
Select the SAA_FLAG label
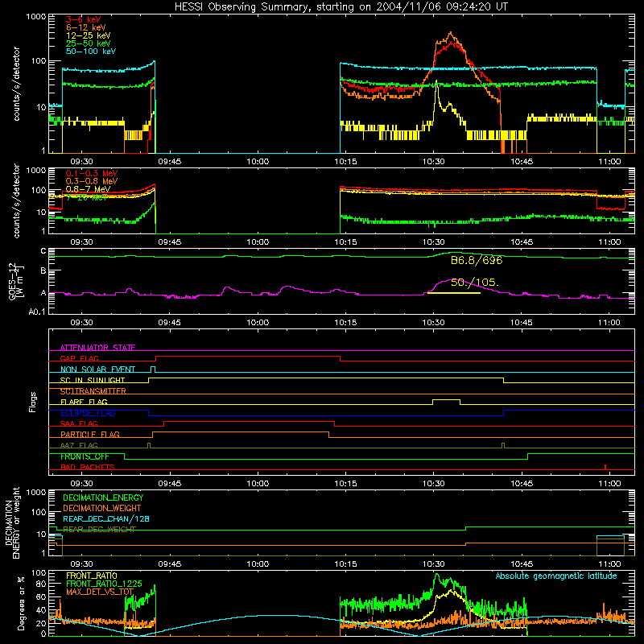tap(79, 424)
